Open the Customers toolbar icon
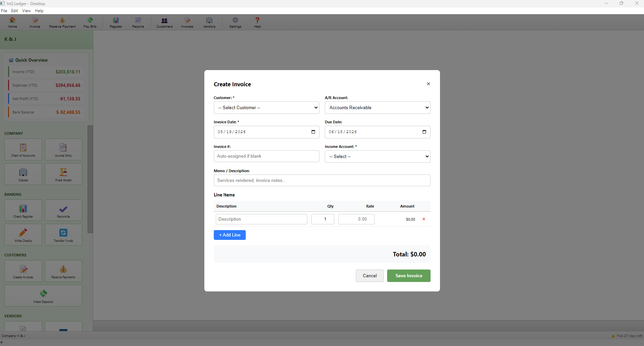This screenshot has width=644, height=346. [x=164, y=22]
